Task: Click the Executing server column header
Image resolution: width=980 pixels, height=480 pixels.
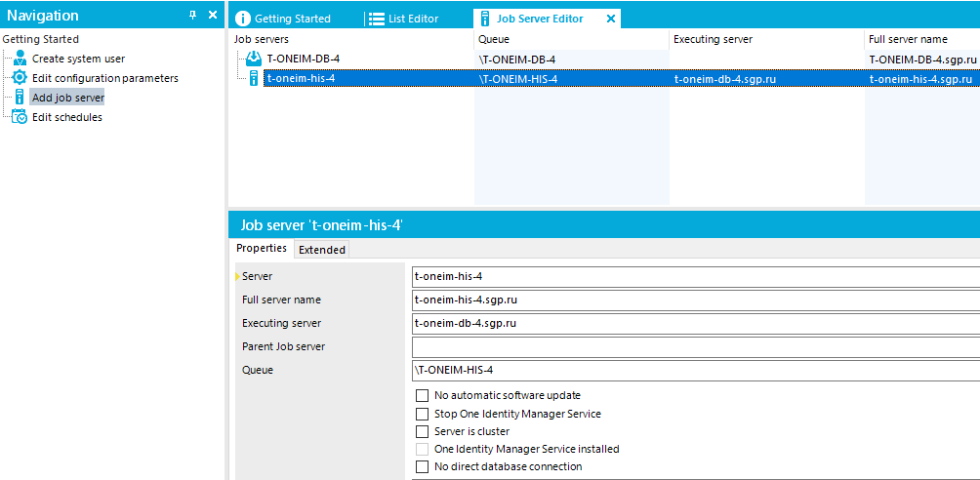Action: (767, 39)
